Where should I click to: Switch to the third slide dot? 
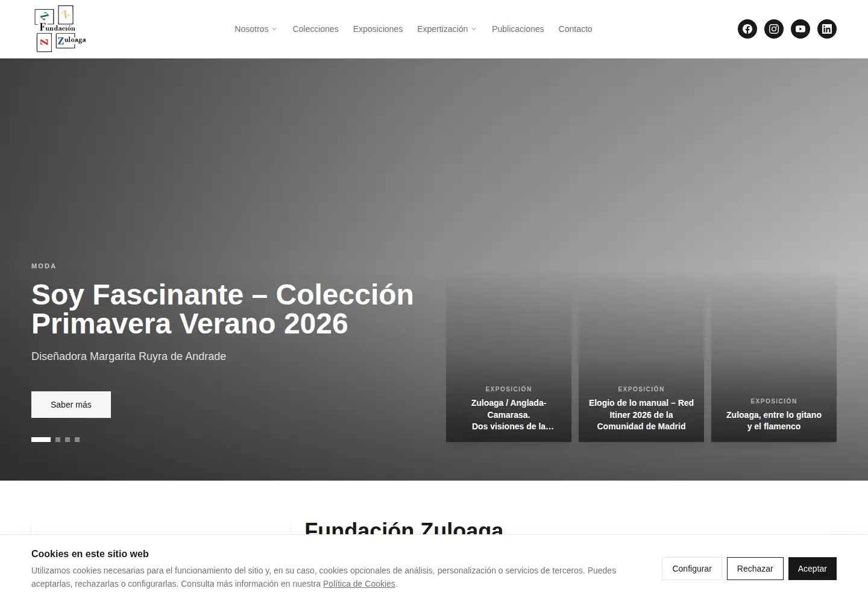pos(68,440)
